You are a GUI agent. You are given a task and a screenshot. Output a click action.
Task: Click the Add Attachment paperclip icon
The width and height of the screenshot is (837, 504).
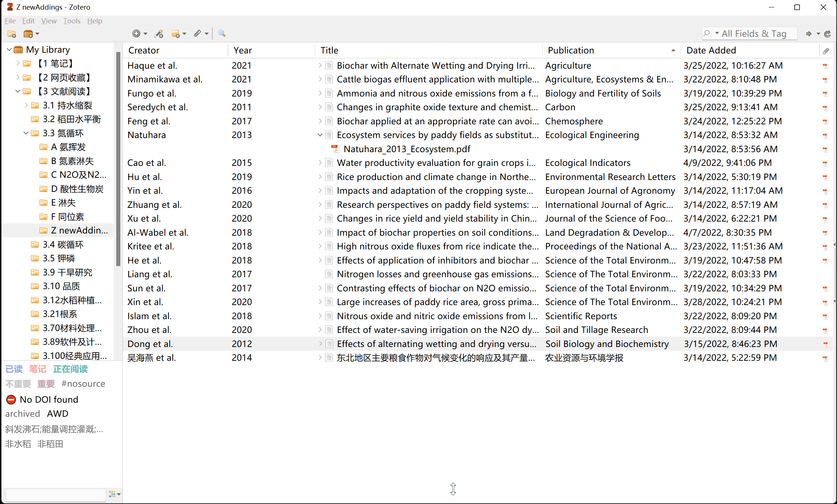tap(198, 34)
